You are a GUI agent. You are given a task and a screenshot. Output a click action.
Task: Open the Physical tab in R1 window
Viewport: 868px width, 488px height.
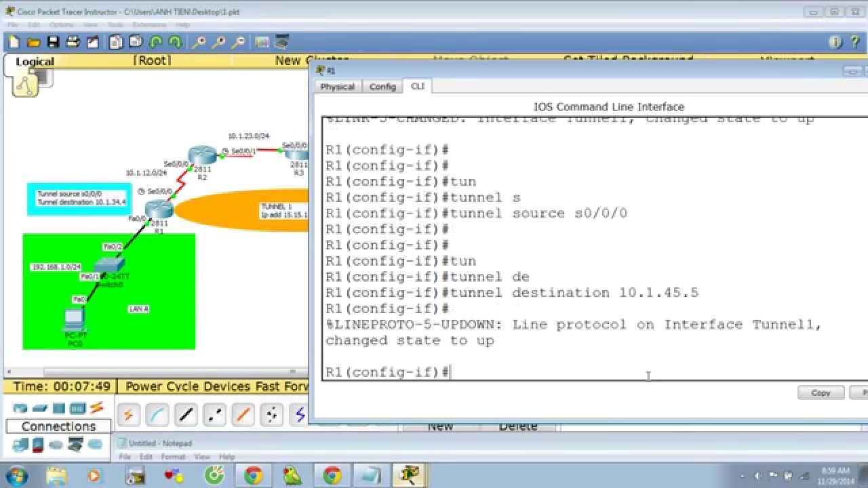point(338,87)
